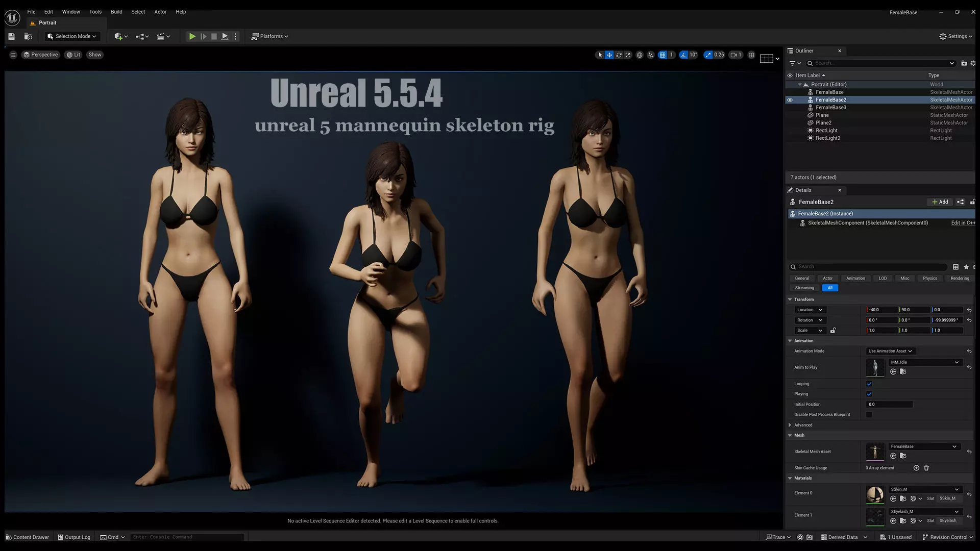
Task: Select the Rendering filter in Details
Action: coord(960,279)
